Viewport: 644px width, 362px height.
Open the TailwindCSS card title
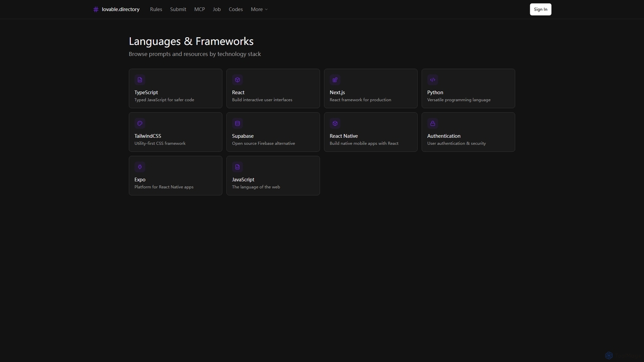coord(148,136)
